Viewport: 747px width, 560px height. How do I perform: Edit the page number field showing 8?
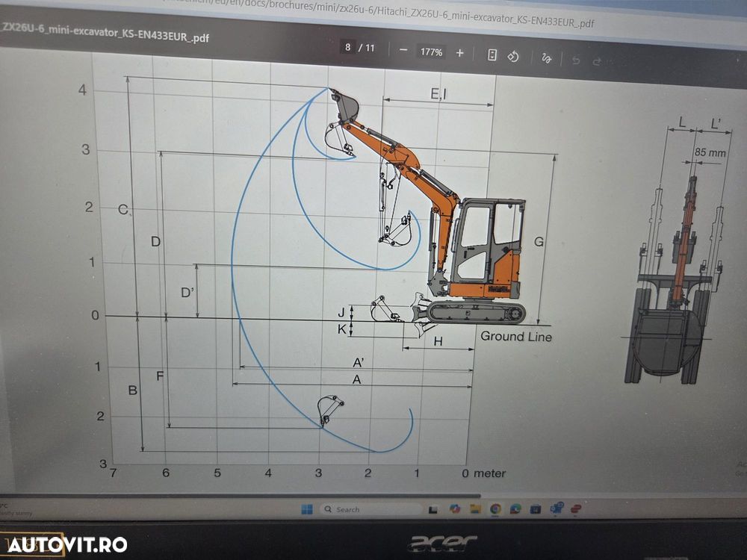[348, 47]
